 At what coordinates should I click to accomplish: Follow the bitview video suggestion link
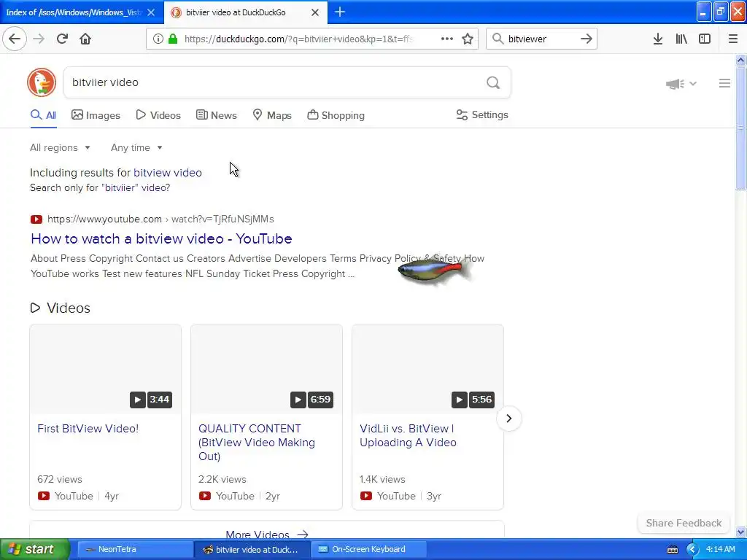tap(168, 172)
